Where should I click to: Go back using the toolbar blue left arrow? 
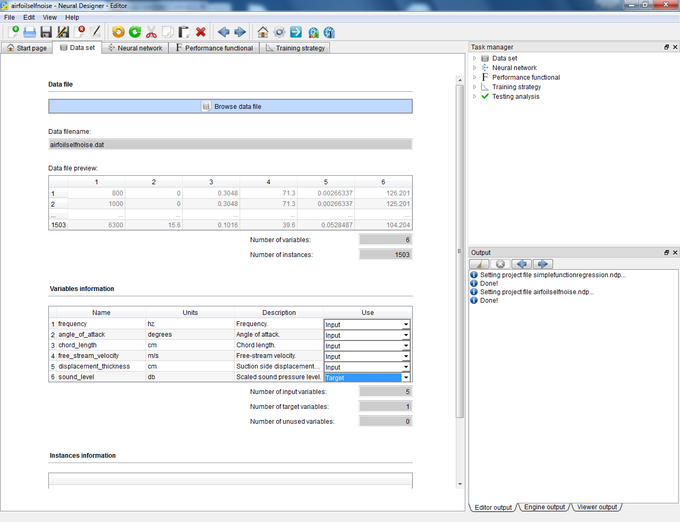(x=224, y=32)
